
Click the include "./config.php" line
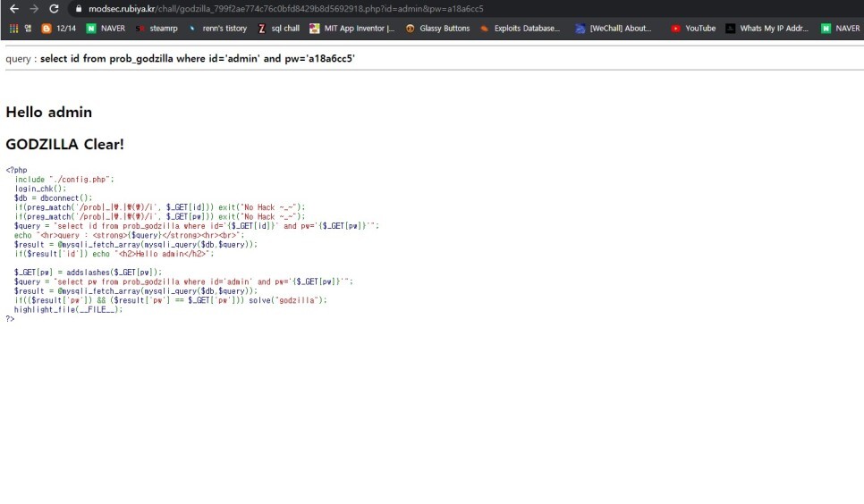tap(64, 180)
